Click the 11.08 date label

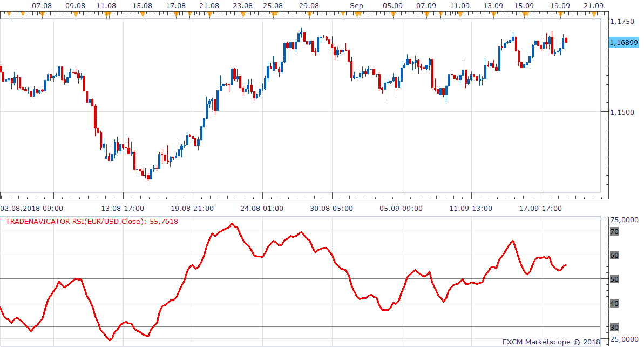click(x=106, y=6)
